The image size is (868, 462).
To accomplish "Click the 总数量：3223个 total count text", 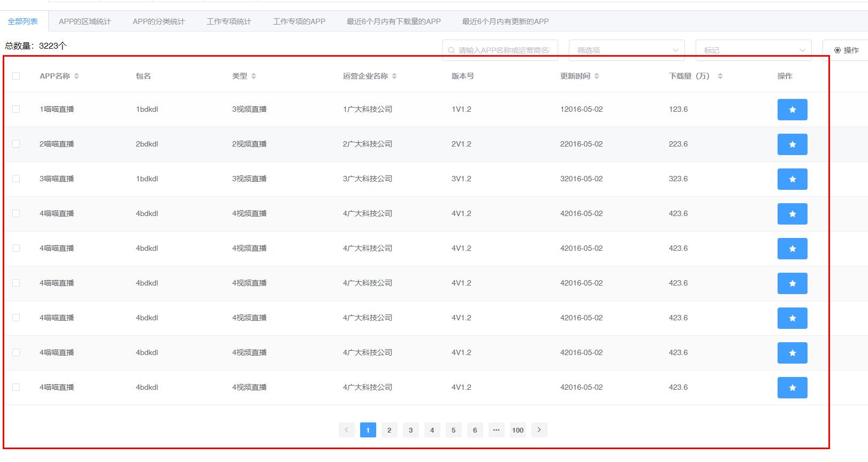I will point(36,46).
